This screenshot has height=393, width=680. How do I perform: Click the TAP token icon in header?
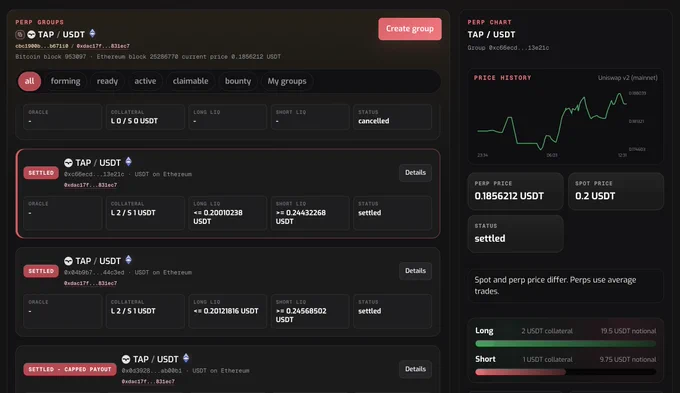click(x=31, y=34)
